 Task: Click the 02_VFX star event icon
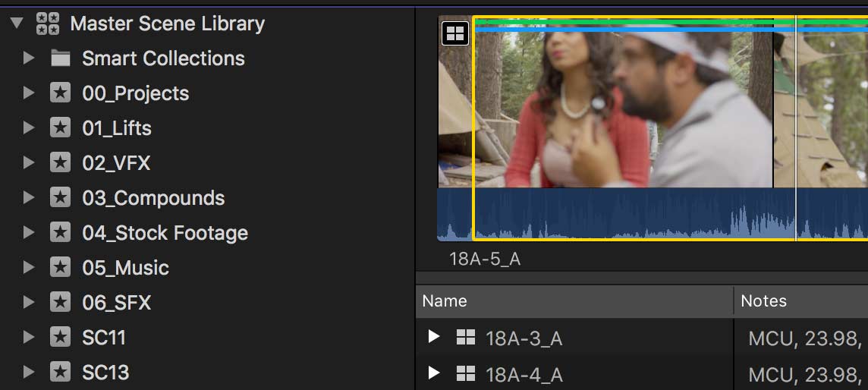[x=61, y=162]
